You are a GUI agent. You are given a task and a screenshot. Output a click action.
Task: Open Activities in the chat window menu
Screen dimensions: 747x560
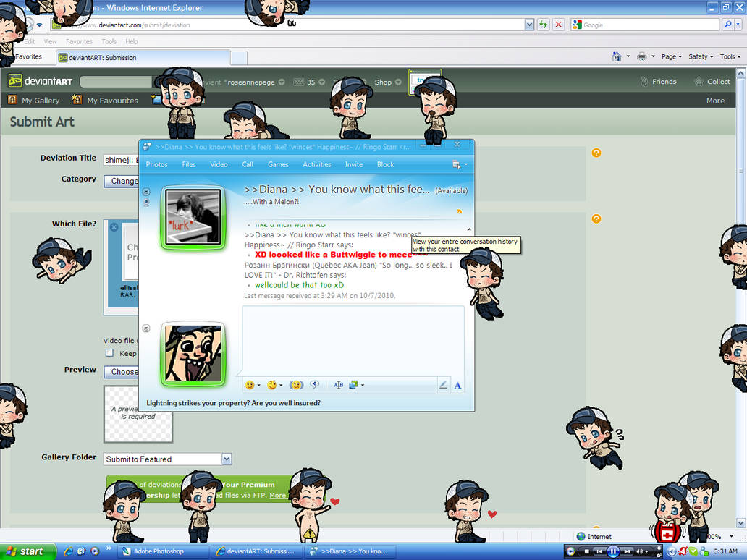tap(317, 164)
